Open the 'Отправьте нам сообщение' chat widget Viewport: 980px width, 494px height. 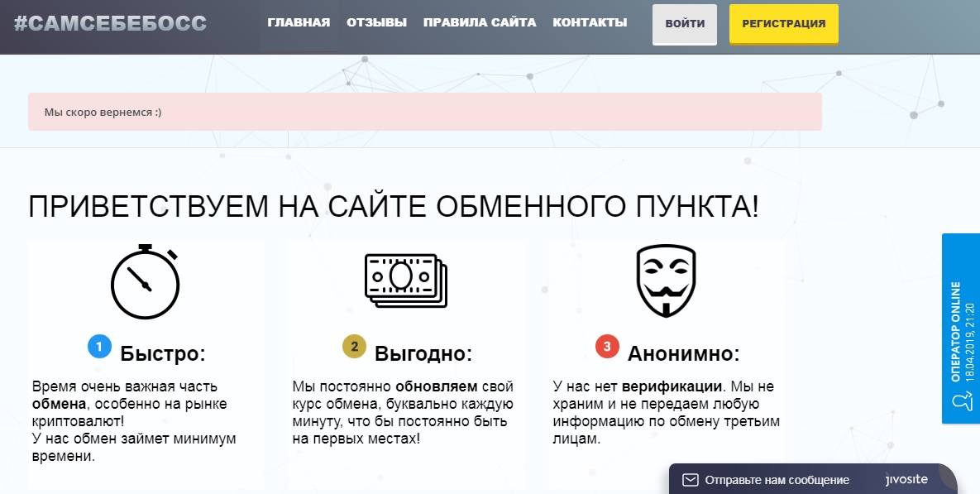point(776,480)
